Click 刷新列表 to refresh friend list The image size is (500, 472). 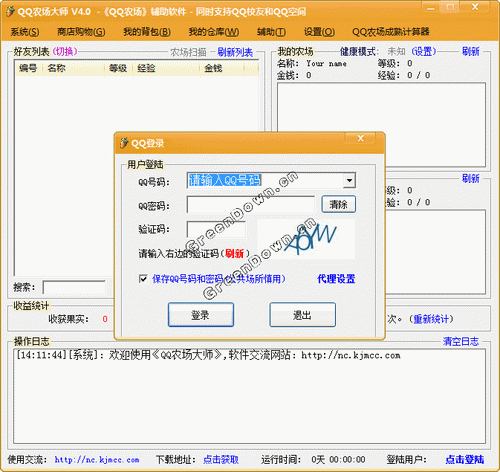pyautogui.click(x=235, y=52)
